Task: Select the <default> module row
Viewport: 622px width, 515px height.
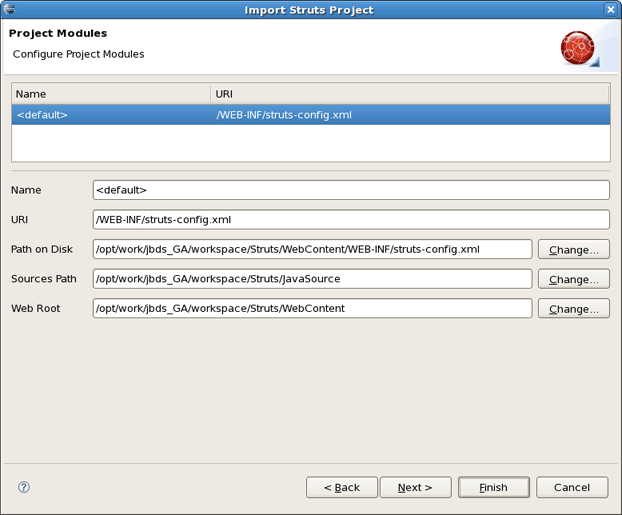Action: 110,115
